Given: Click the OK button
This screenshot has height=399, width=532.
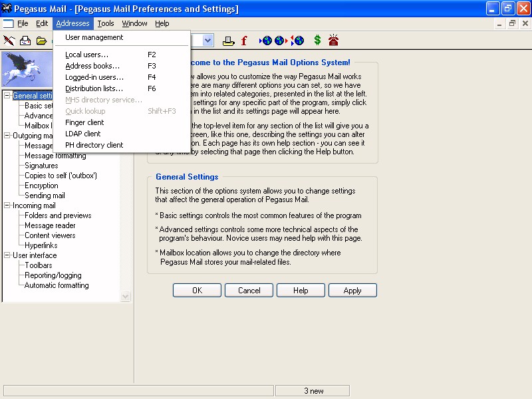Looking at the screenshot, I should pos(197,291).
